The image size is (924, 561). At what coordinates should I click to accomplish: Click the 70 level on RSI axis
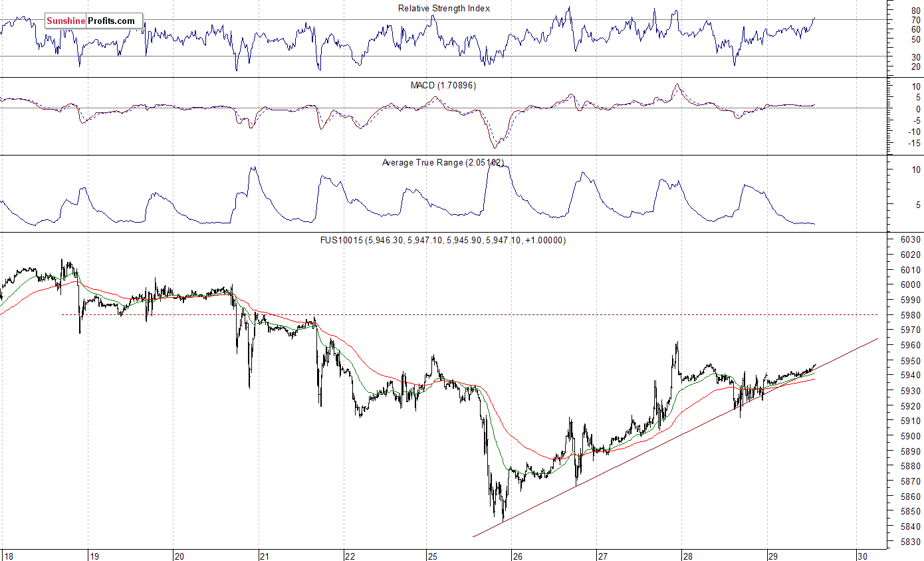(915, 21)
